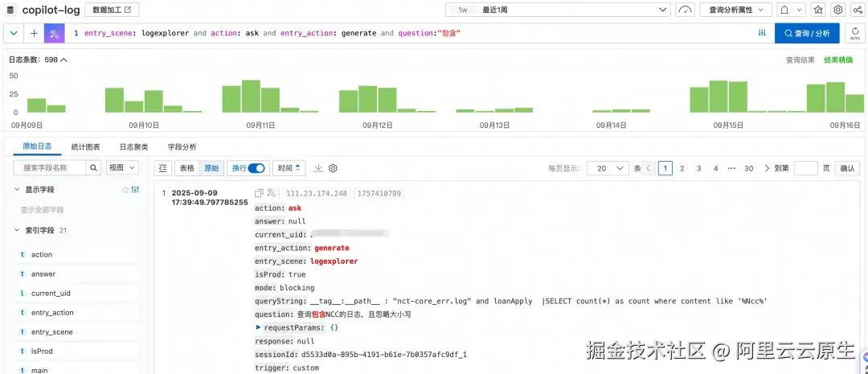The image size is (868, 374).
Task: Click the copilot-log database icon
Action: point(10,10)
